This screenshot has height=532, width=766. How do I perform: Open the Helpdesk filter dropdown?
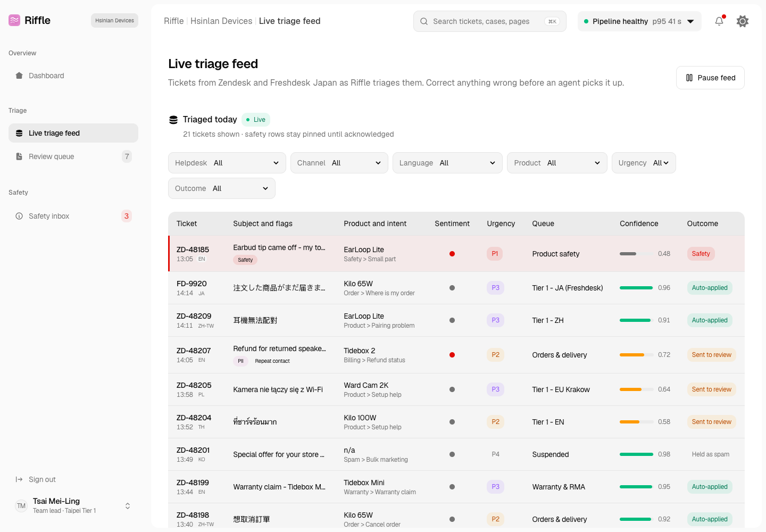click(x=227, y=163)
